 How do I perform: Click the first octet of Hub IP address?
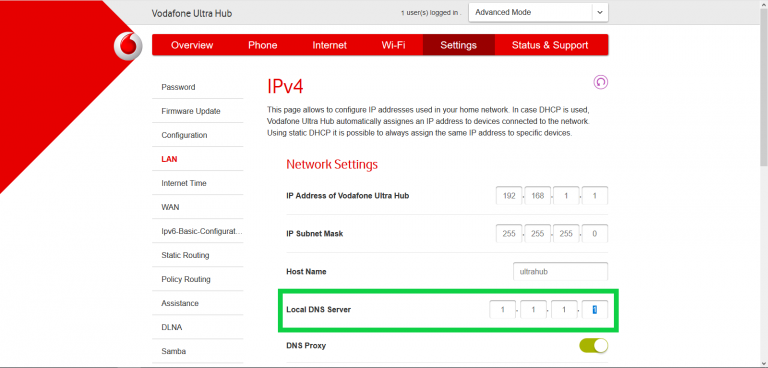pos(509,196)
